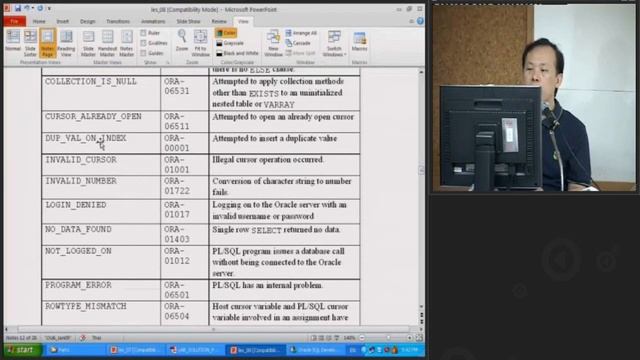Image resolution: width=640 pixels, height=360 pixels.
Task: Switch to the Insert tab
Action: click(x=62, y=21)
